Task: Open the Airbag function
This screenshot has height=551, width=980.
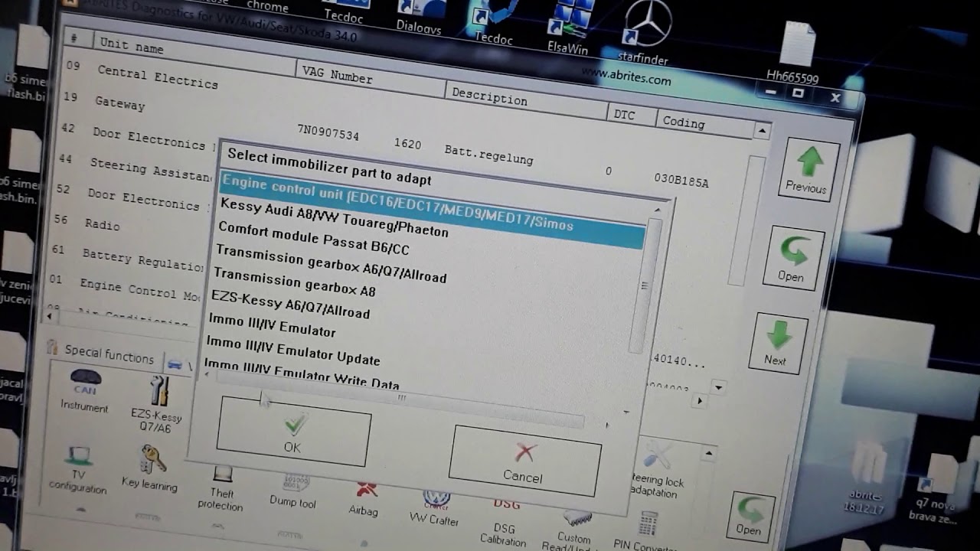Action: pos(364,498)
